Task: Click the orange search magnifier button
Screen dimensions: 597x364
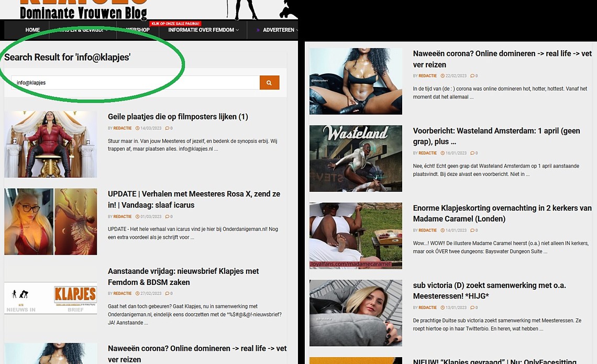Action: [269, 83]
